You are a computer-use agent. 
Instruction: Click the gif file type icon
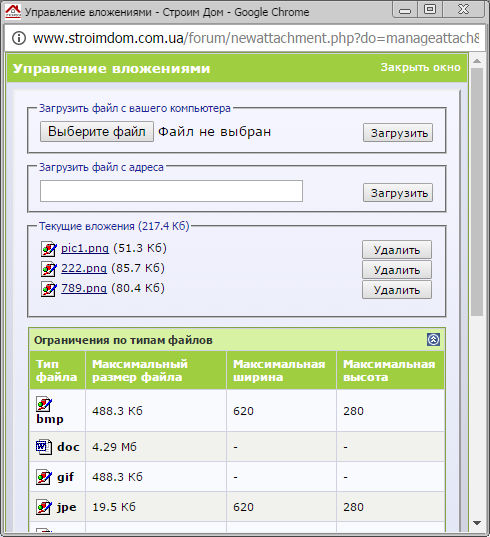click(x=44, y=477)
